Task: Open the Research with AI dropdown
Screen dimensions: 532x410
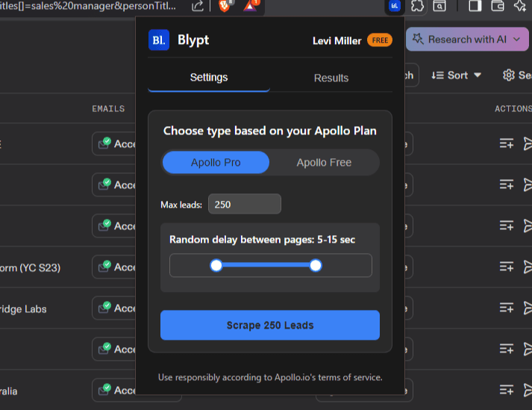Action: click(x=467, y=40)
